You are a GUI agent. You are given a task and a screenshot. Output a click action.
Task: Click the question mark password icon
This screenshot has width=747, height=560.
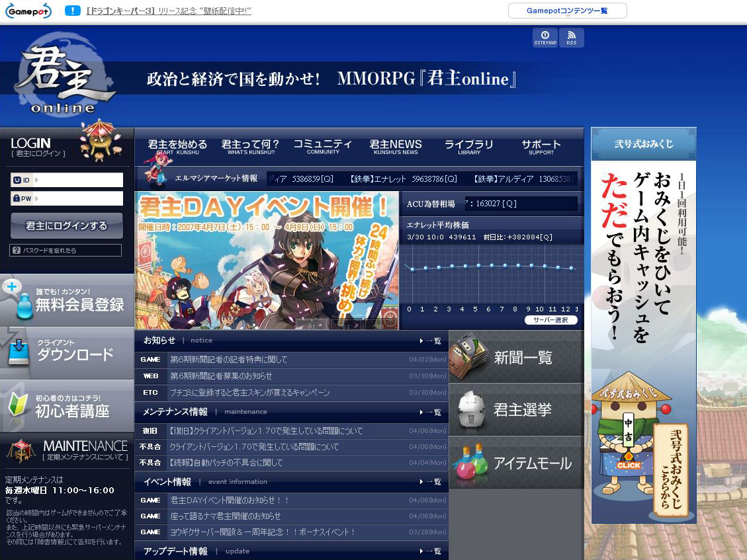[x=17, y=250]
